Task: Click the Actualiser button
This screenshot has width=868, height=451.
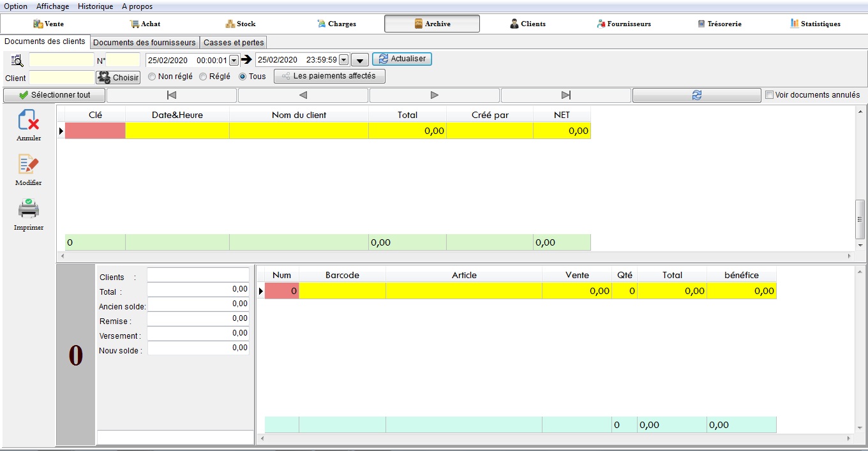Action: point(402,59)
